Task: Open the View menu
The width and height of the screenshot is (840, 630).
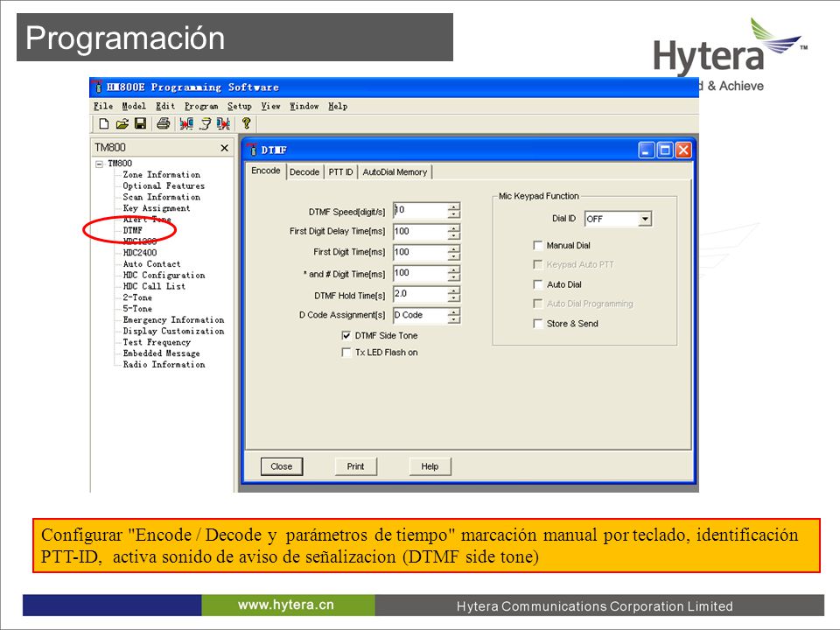Action: [271, 106]
